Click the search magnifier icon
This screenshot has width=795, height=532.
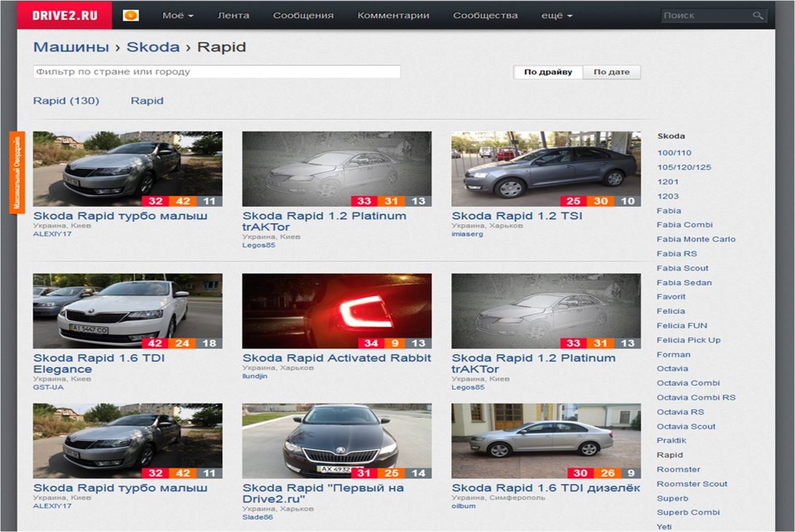tap(758, 16)
